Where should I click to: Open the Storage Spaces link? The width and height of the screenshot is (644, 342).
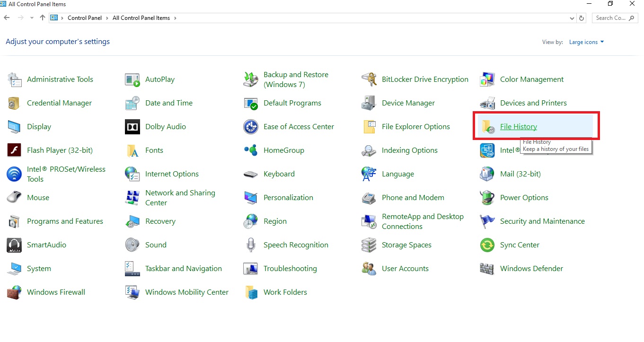[x=406, y=245]
